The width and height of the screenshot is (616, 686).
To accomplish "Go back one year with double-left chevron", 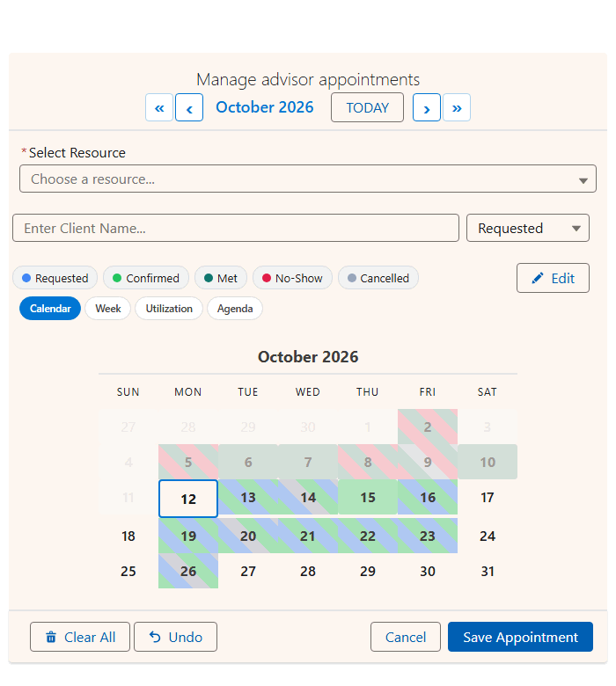I will [x=159, y=107].
